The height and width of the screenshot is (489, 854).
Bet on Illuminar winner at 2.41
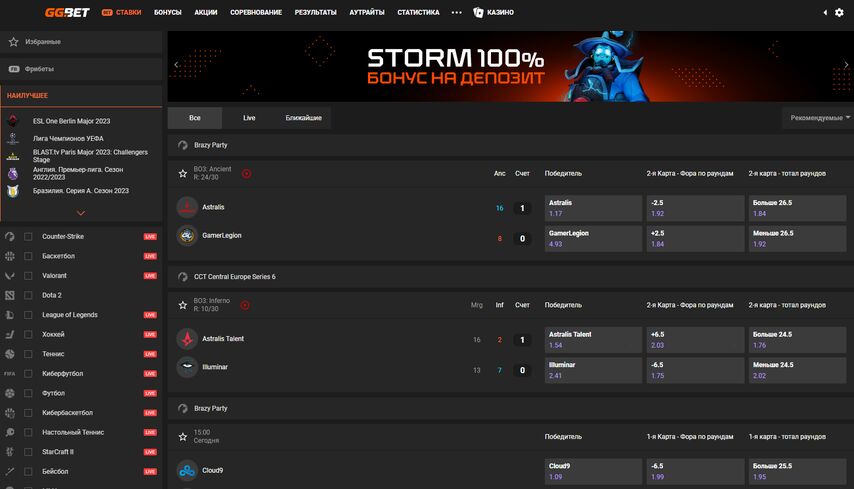tap(593, 370)
